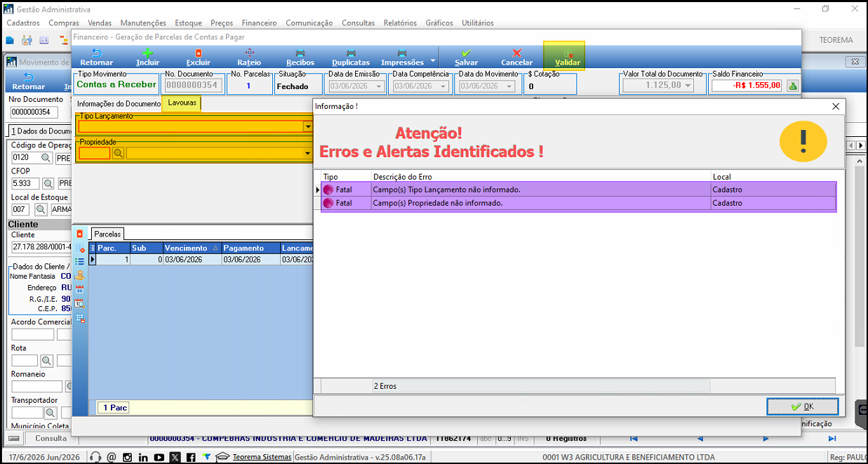Click the headset support icon in status bar
Viewport: 868px width, 464px height.
pos(96,457)
